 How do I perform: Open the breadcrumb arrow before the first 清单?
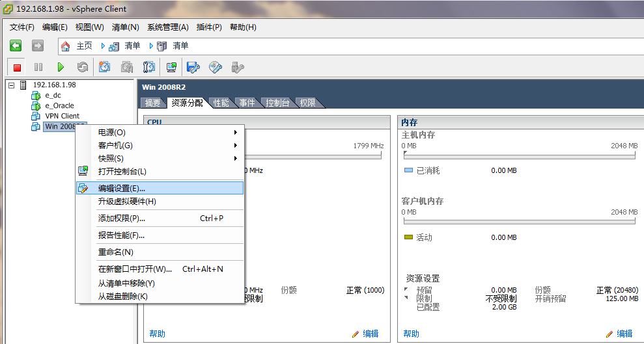pyautogui.click(x=103, y=46)
